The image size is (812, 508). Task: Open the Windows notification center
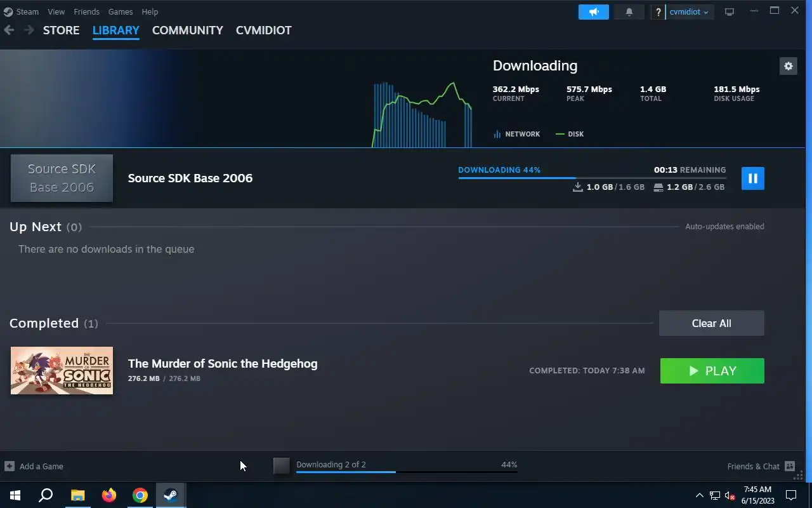(x=791, y=495)
